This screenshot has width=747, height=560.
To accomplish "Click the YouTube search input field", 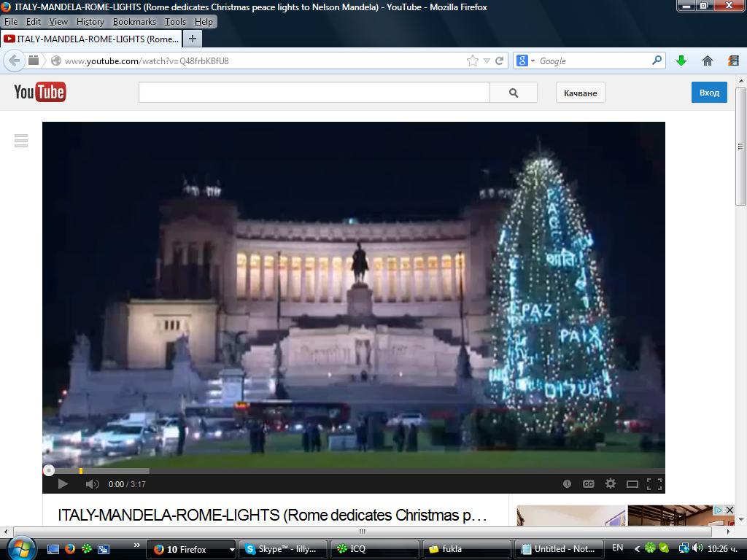I will coord(314,93).
